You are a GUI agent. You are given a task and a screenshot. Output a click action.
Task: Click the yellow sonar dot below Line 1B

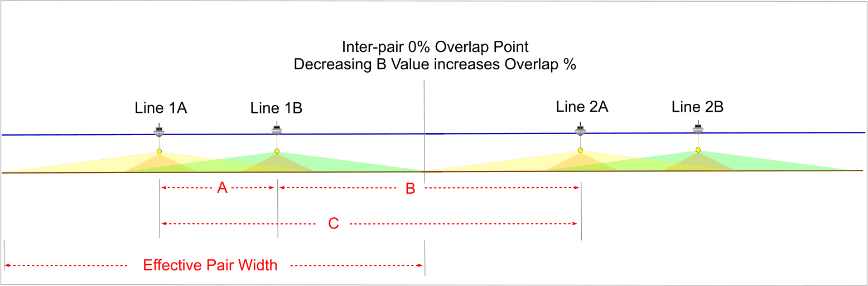277,151
